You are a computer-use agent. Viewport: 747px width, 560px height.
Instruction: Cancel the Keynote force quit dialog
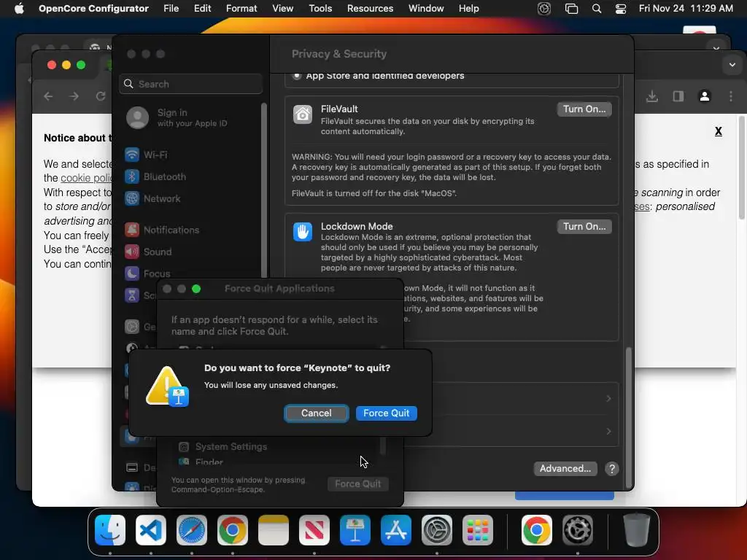pos(317,413)
